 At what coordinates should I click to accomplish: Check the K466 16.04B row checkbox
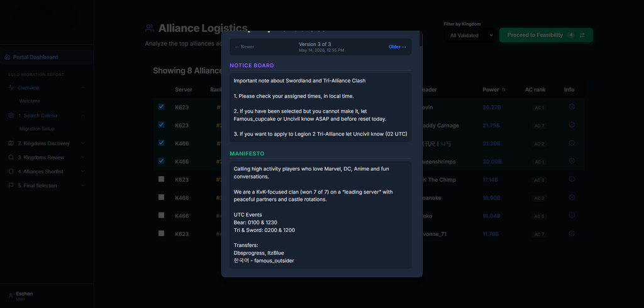click(162, 215)
